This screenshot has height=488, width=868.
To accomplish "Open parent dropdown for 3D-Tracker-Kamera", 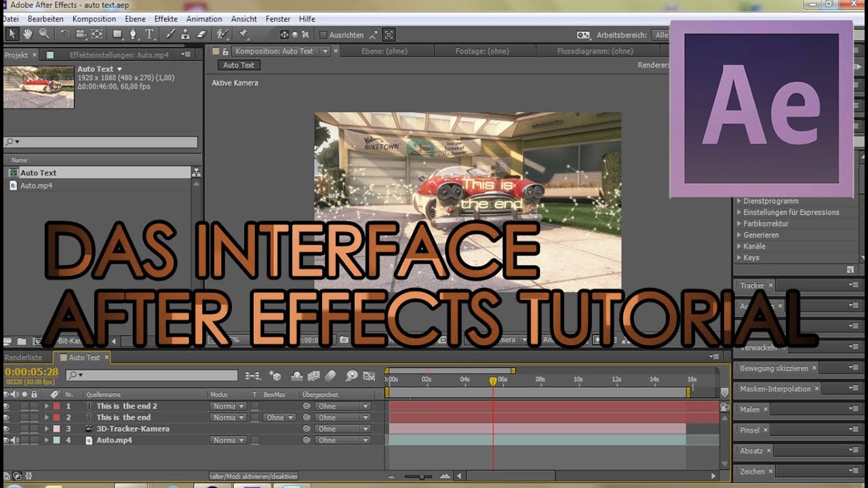I will 342,428.
